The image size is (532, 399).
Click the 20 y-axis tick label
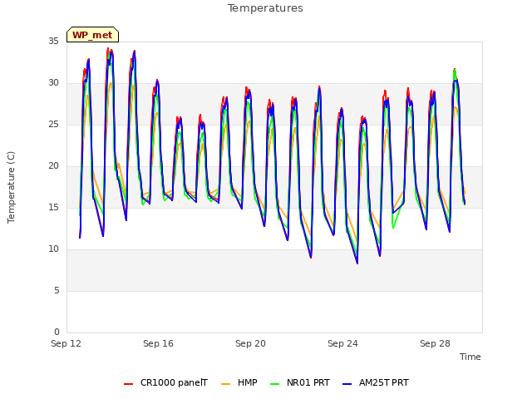(53, 166)
